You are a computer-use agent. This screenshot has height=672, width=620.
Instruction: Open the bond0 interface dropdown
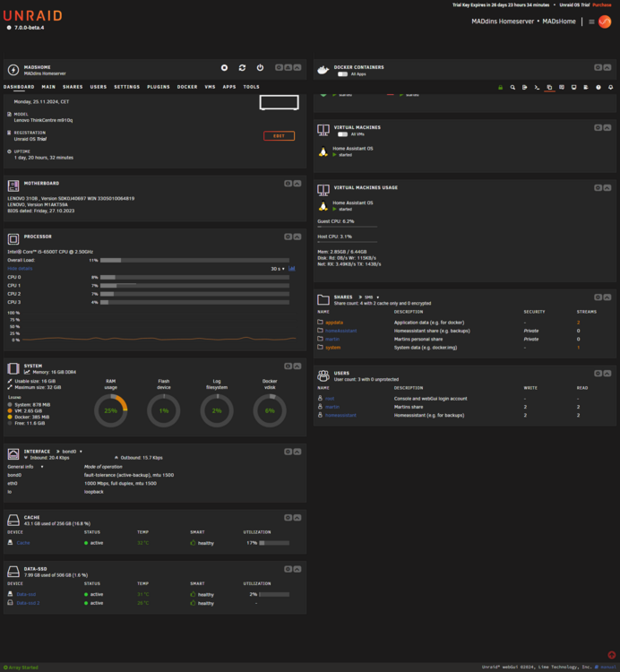[x=72, y=452]
